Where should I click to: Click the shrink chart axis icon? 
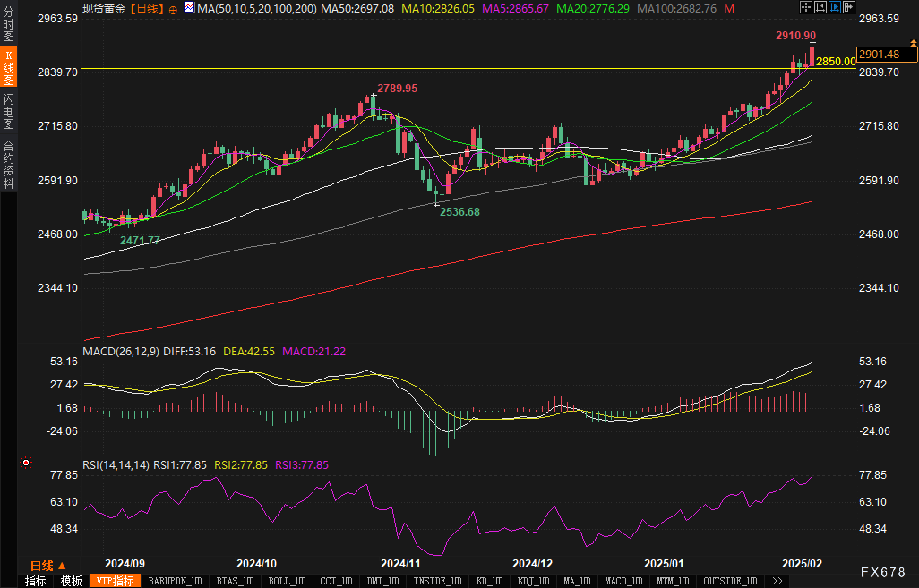pyautogui.click(x=820, y=7)
